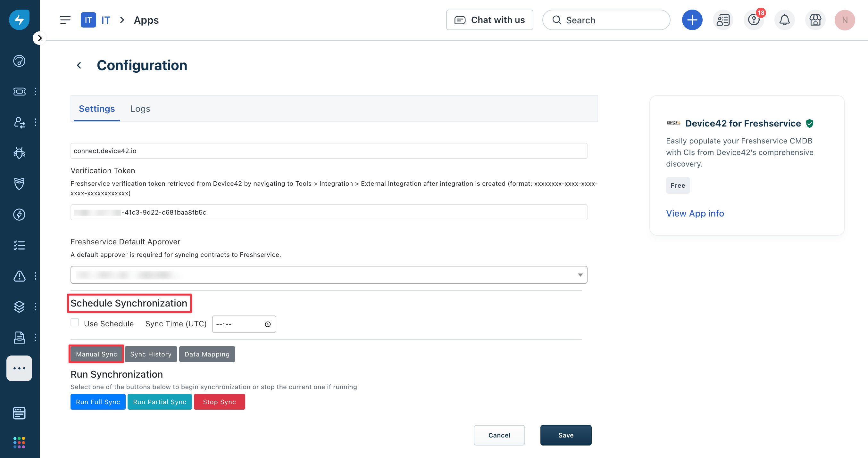868x458 pixels.
Task: Open the Tickets icon in sidebar
Action: click(19, 92)
